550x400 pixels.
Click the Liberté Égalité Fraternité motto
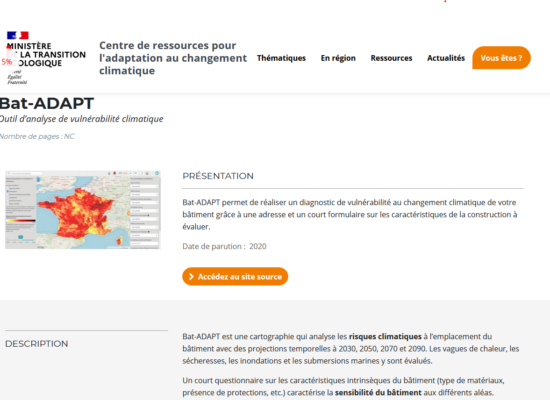[x=17, y=77]
